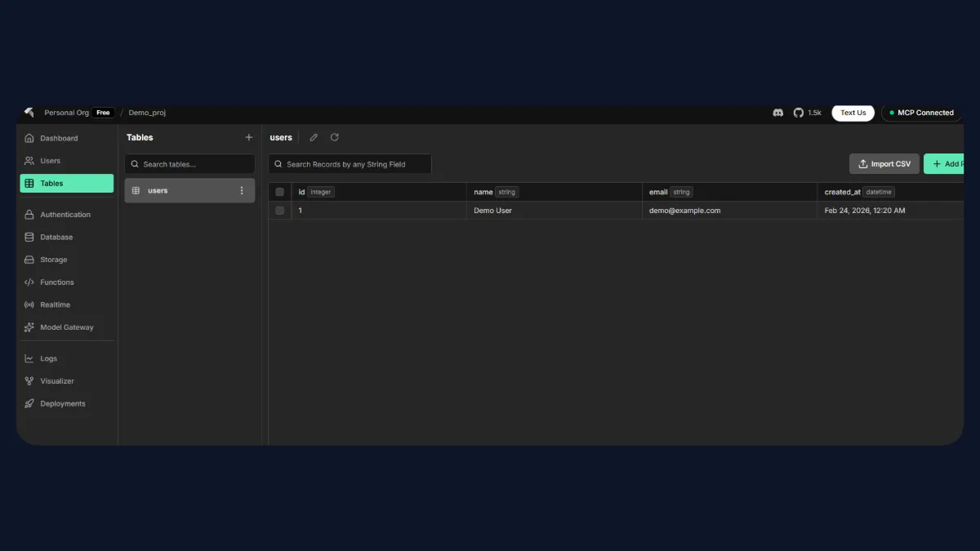Click the Search Records input field
980x551 pixels.
[x=350, y=163]
